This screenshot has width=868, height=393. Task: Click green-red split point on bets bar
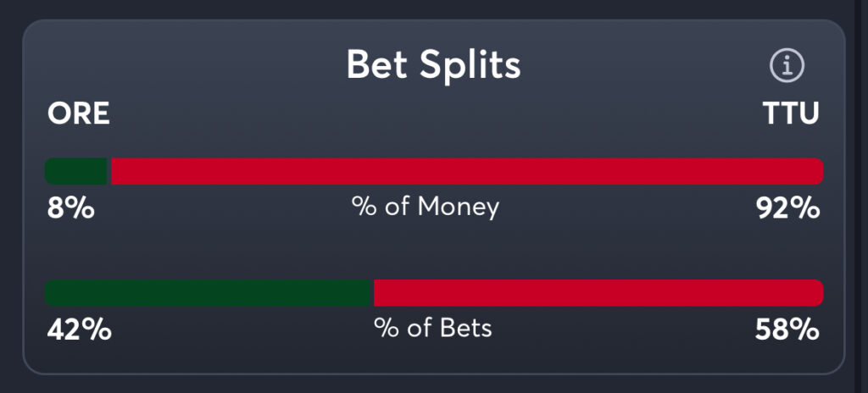pyautogui.click(x=374, y=293)
